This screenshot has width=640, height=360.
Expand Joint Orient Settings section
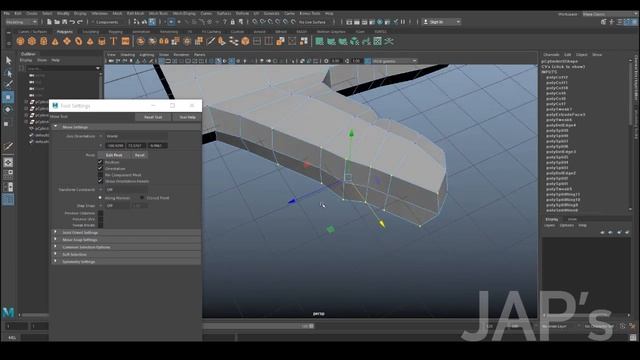[x=126, y=232]
